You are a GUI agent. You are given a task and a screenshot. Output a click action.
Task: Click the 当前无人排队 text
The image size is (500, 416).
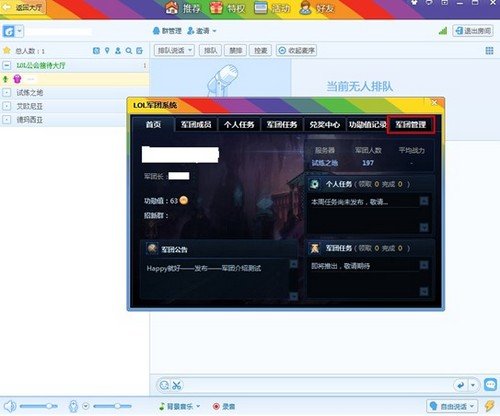[x=359, y=87]
